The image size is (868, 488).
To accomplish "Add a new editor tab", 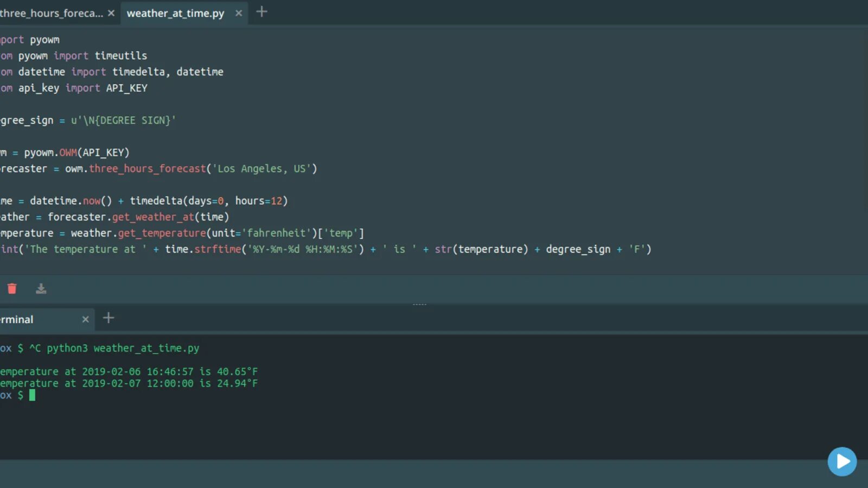I will pos(261,12).
